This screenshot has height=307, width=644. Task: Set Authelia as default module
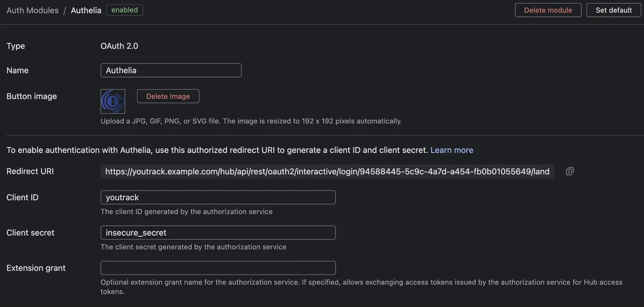click(x=613, y=10)
